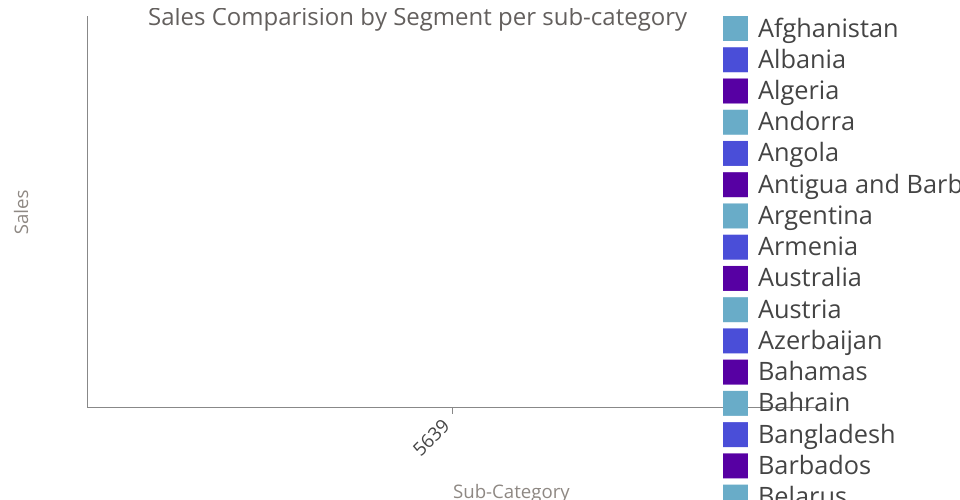The width and height of the screenshot is (960, 500).
Task: Click the Australia legend color box
Action: click(x=735, y=278)
